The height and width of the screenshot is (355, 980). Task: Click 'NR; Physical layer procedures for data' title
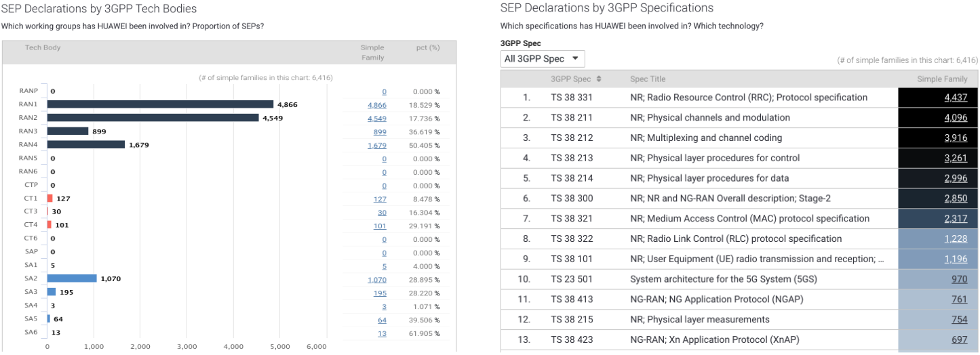tap(709, 179)
